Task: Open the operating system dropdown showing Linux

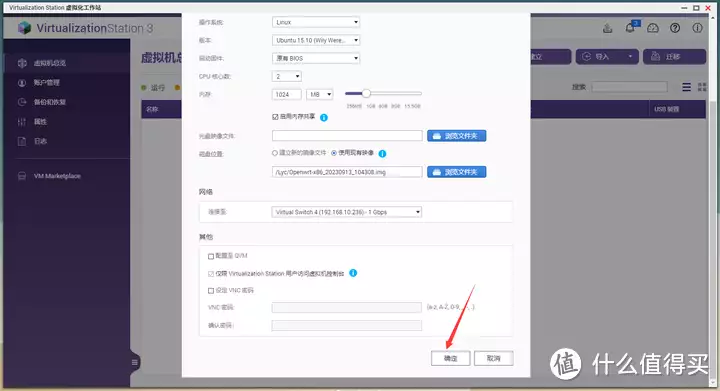Action: coord(316,22)
